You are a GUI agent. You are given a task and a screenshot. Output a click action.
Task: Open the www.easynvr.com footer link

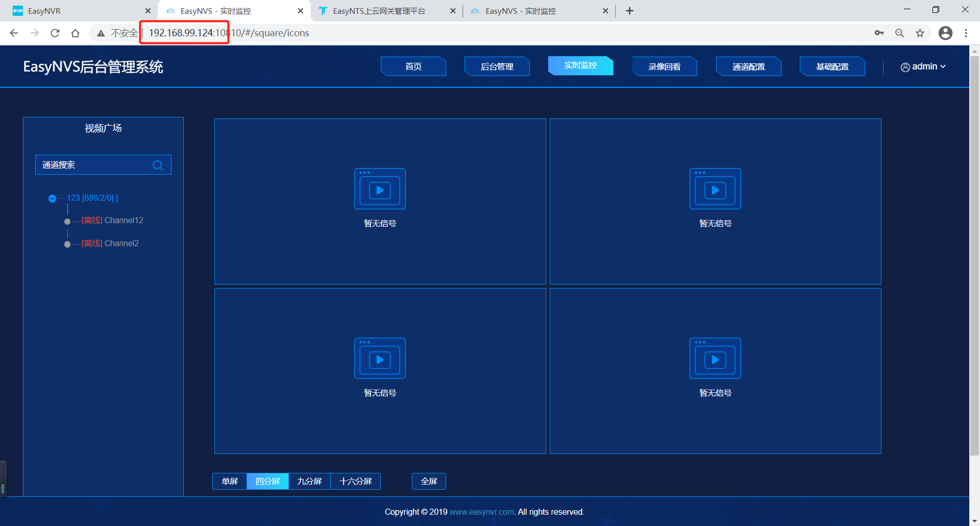click(x=482, y=512)
